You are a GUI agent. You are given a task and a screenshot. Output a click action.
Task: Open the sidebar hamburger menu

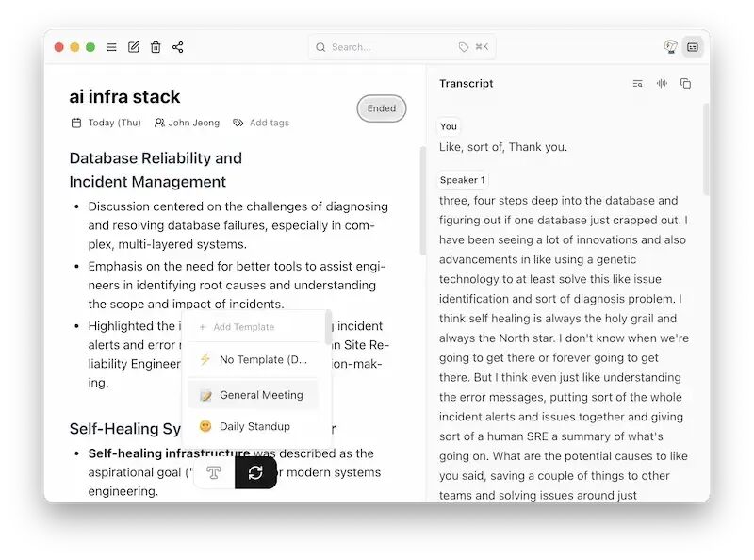click(111, 47)
